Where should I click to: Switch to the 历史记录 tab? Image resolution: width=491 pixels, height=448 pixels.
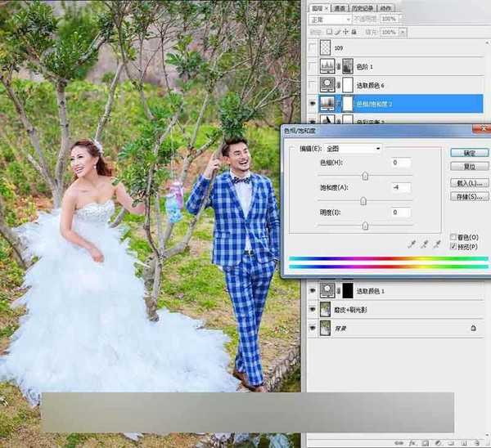pos(363,8)
